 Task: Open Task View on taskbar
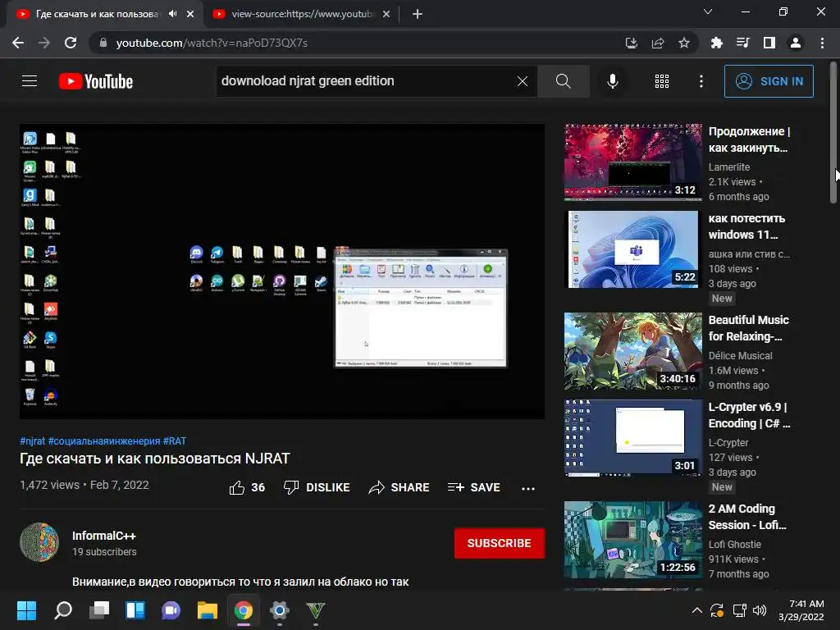(x=99, y=610)
